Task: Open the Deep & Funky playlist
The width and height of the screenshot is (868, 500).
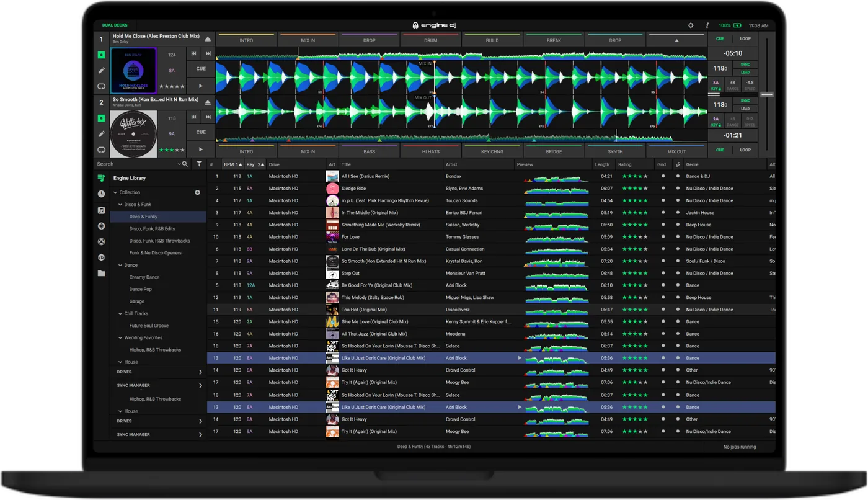Action: pos(158,217)
